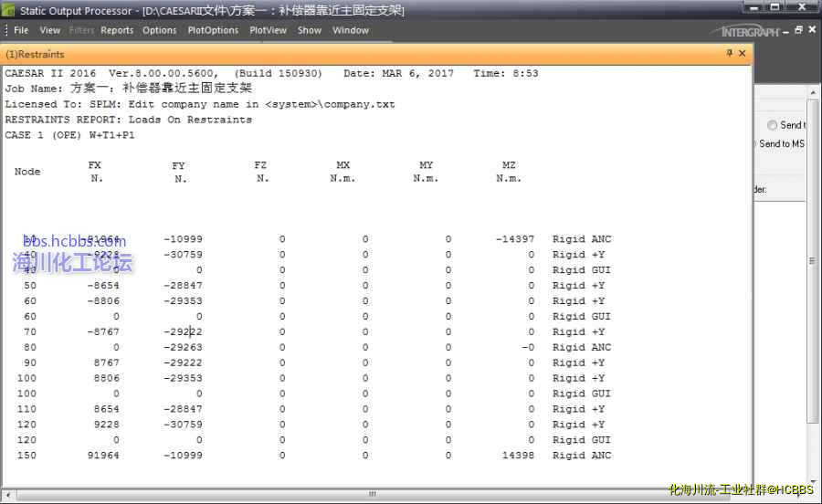Click node number 70

coord(30,331)
